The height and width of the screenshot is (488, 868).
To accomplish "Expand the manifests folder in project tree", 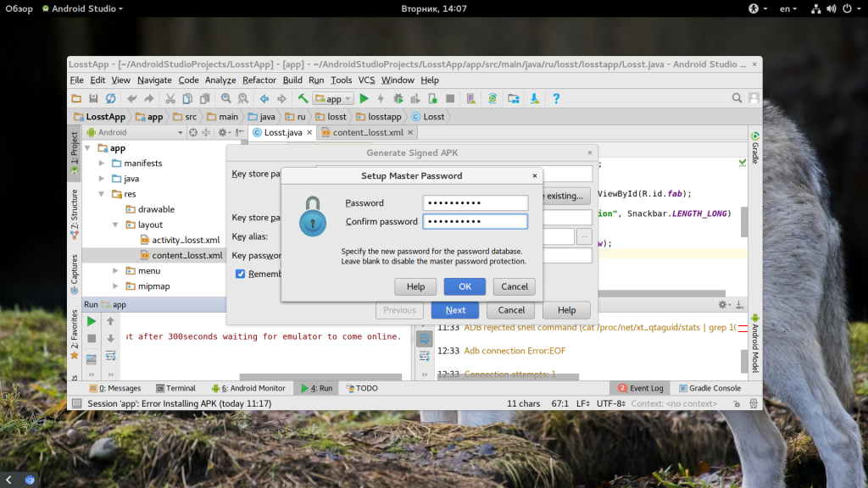I will (x=102, y=164).
